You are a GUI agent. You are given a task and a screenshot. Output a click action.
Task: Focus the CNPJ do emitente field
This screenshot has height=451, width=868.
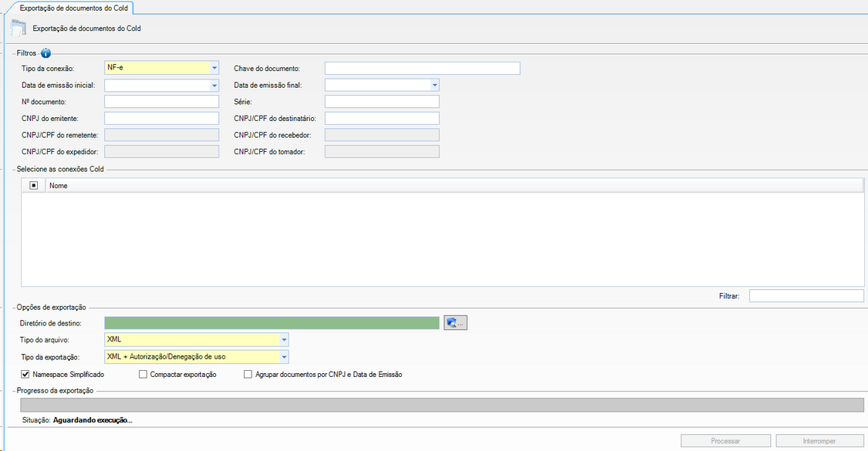[x=162, y=119]
